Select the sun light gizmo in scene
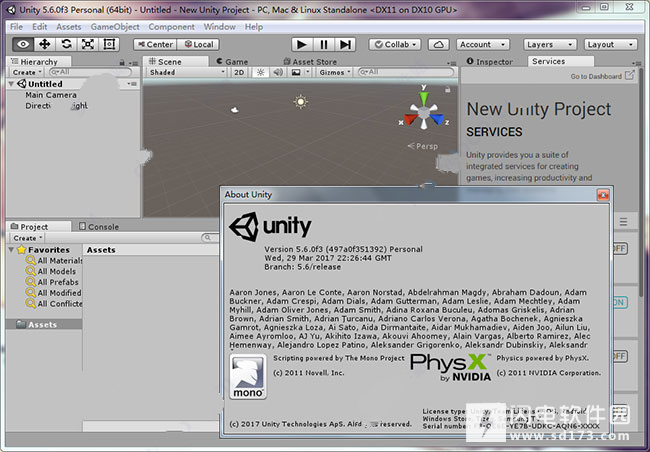 tap(301, 102)
